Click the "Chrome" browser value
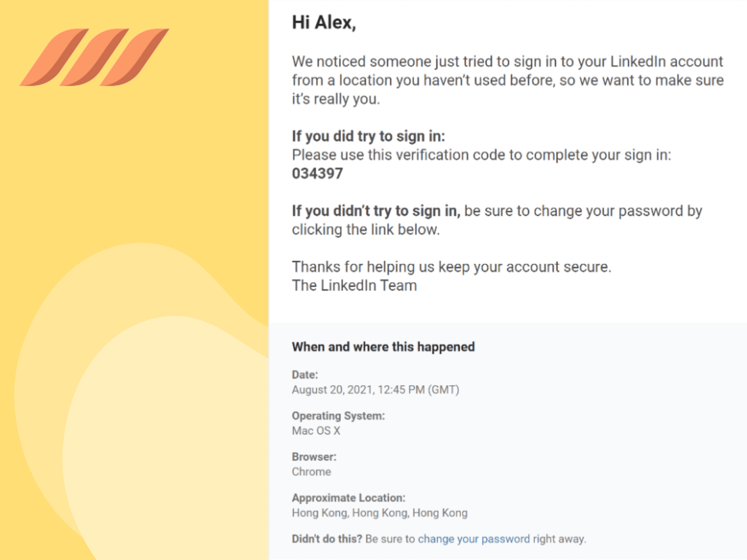 [x=311, y=472]
